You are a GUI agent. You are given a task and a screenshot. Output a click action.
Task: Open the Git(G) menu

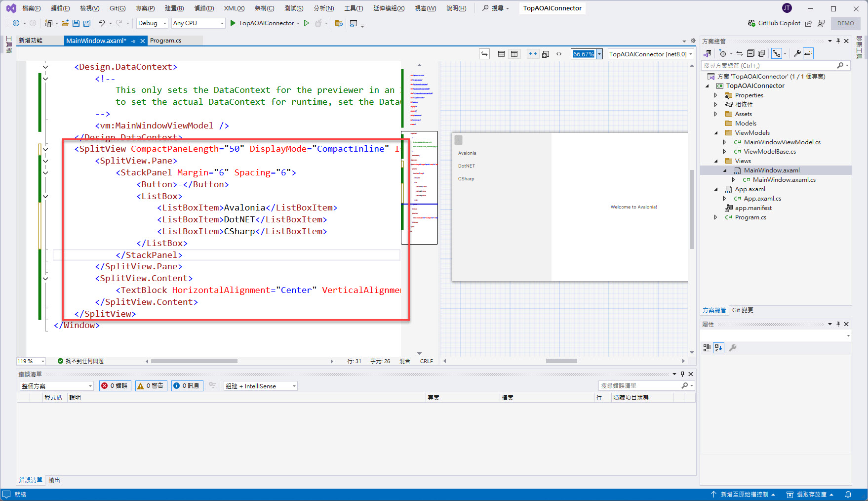tap(118, 8)
